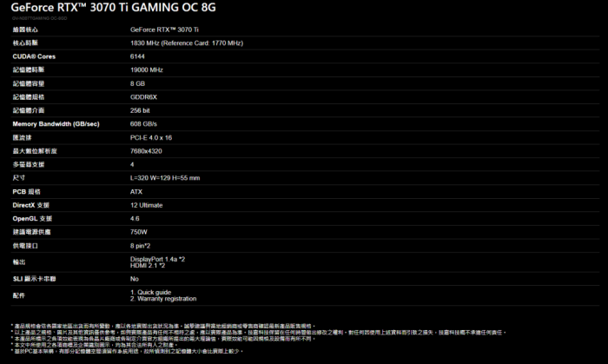Click the title 'GeForce RTX 3070 Ti GAMING OC 8G'
Screen dimensions: 608x364
click(x=113, y=7)
